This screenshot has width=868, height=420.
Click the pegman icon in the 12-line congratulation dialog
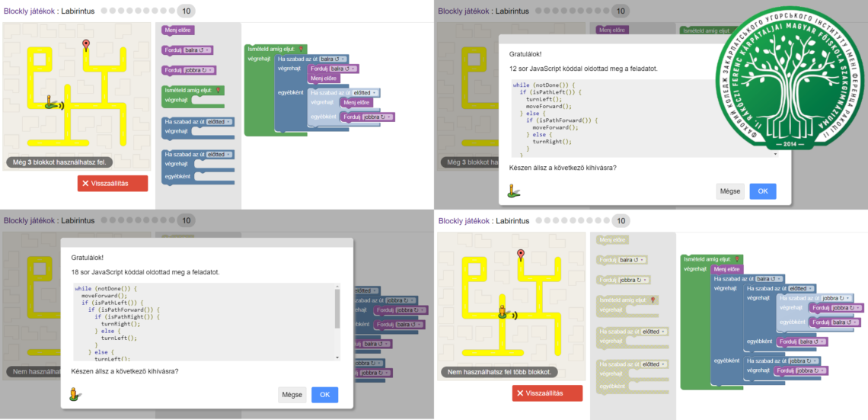point(514,191)
